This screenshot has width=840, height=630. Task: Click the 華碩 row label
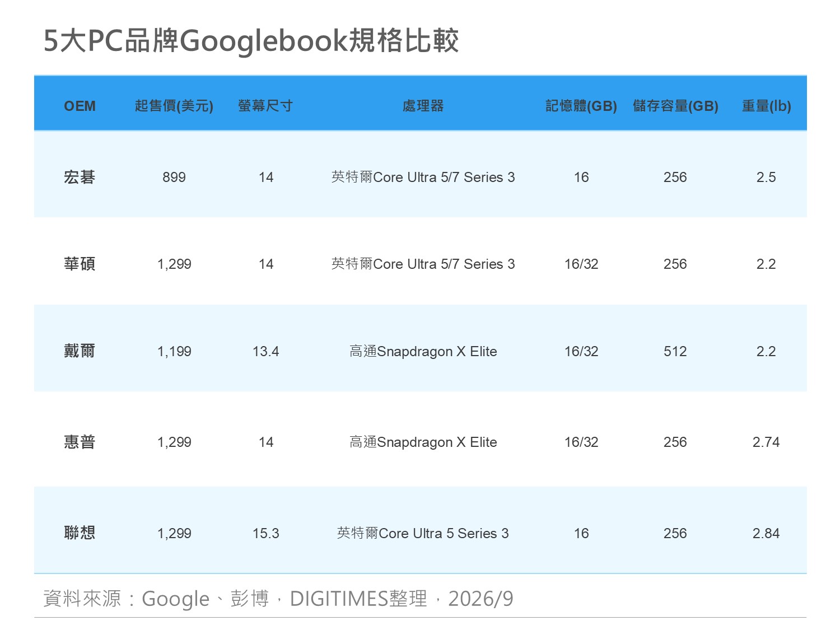(x=80, y=264)
